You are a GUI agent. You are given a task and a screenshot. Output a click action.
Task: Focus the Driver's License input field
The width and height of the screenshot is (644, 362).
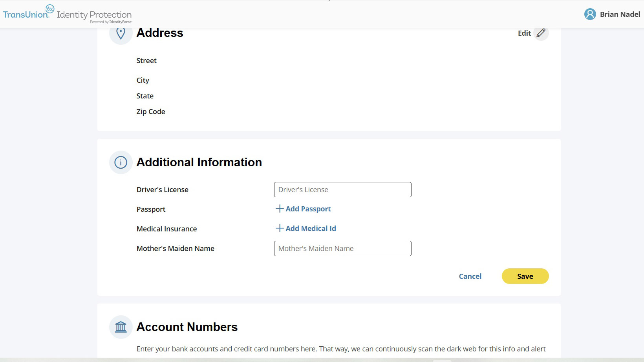point(342,190)
